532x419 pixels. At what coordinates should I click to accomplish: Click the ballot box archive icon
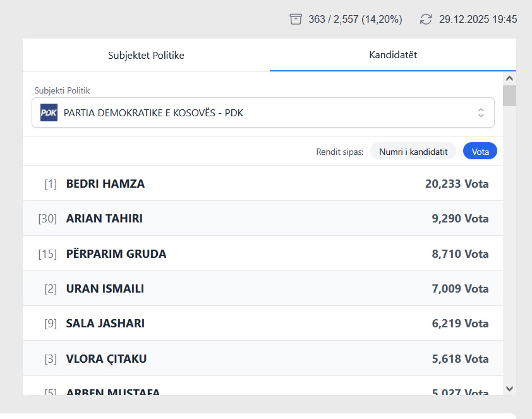coord(296,19)
